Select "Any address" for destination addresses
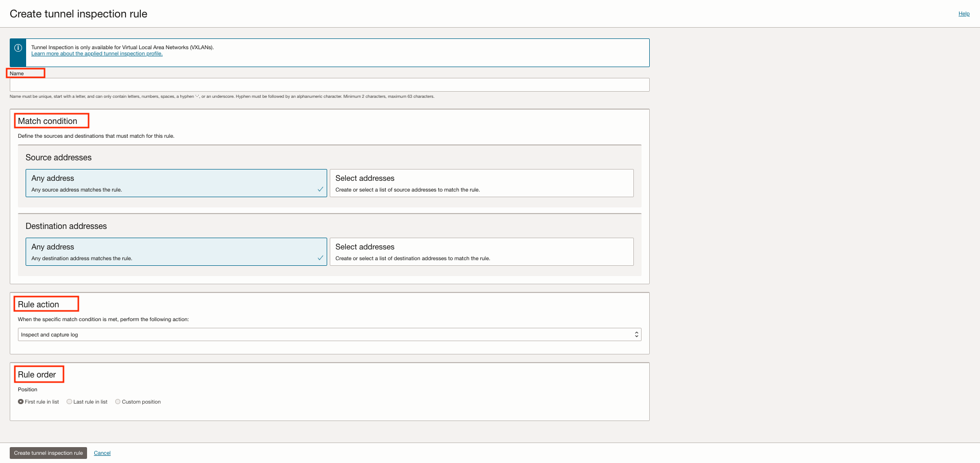 coord(176,251)
